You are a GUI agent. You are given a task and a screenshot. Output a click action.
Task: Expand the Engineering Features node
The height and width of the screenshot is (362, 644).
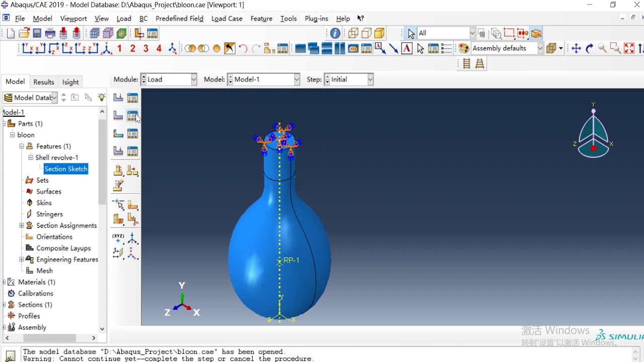[x=22, y=259]
